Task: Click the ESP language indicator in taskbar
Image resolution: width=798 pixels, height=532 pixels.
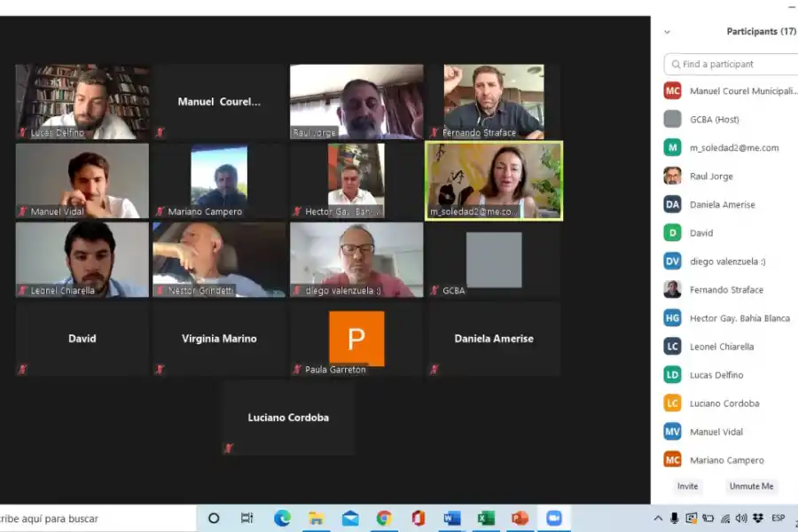Action: click(x=778, y=519)
